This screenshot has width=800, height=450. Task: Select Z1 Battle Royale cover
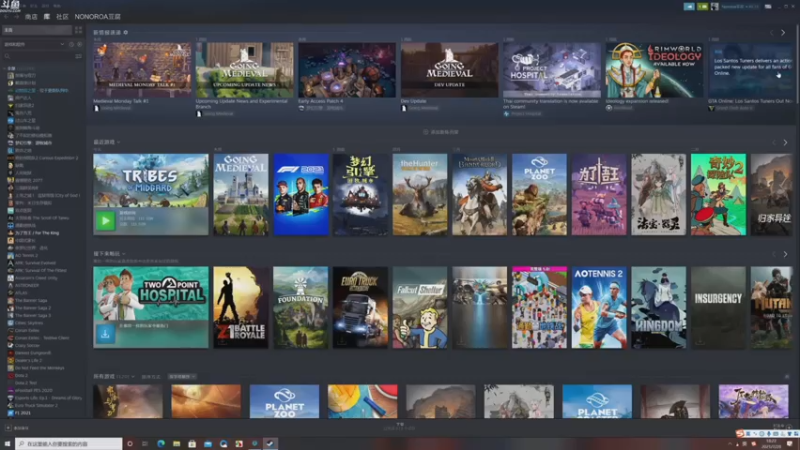coord(241,307)
